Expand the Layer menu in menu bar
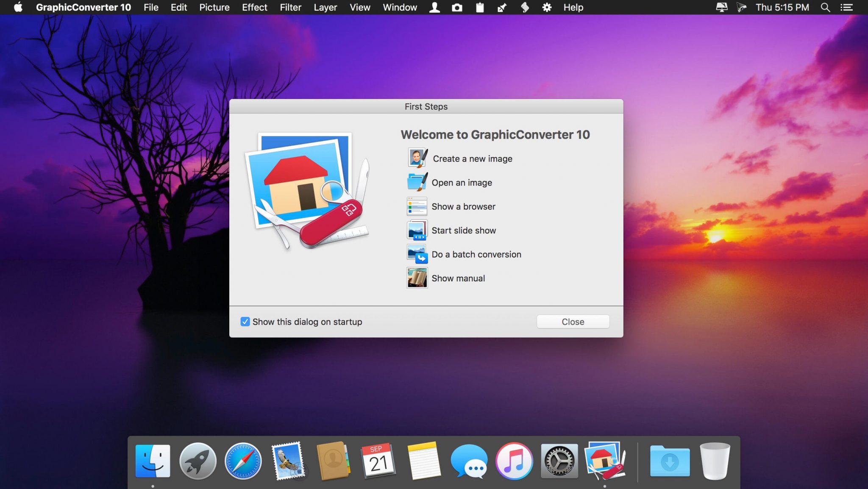 tap(325, 7)
